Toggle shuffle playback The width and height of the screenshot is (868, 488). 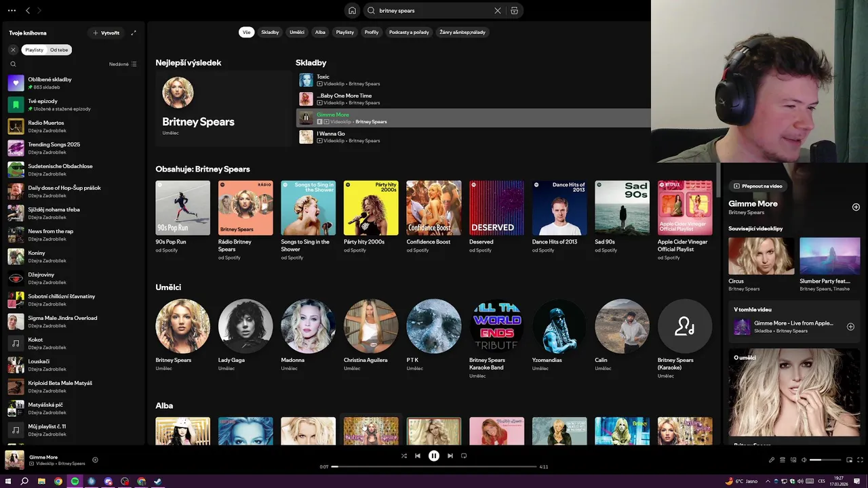(x=404, y=455)
